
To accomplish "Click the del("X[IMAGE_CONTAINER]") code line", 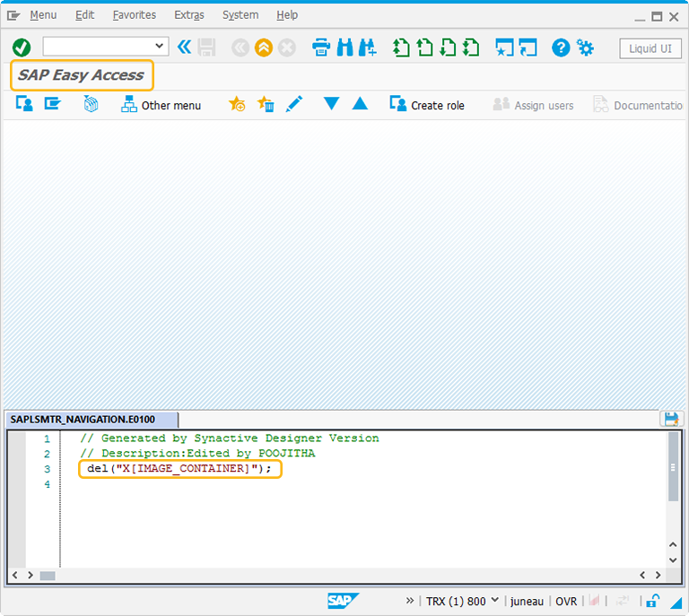I will [179, 468].
